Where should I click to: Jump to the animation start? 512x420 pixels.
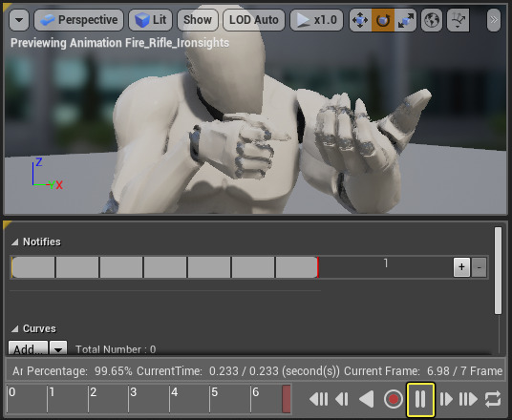(x=318, y=399)
